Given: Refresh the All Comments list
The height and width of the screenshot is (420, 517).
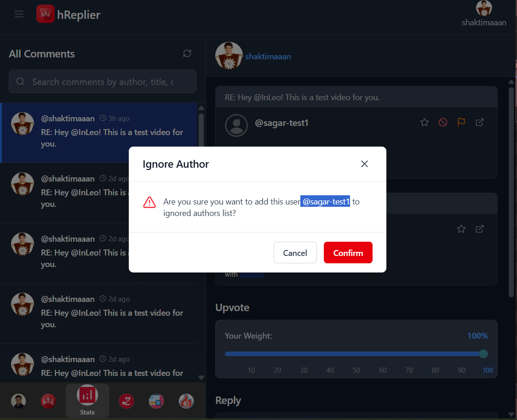Looking at the screenshot, I should click(187, 53).
